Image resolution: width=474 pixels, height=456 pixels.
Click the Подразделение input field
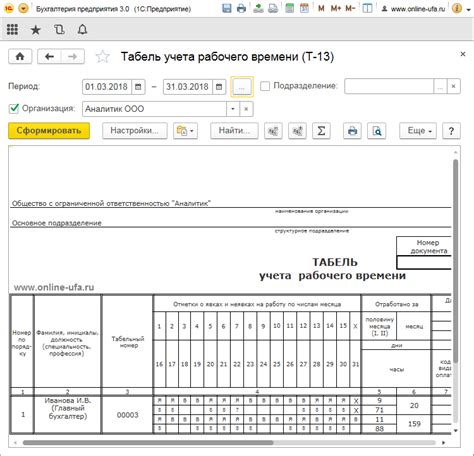[x=389, y=86]
